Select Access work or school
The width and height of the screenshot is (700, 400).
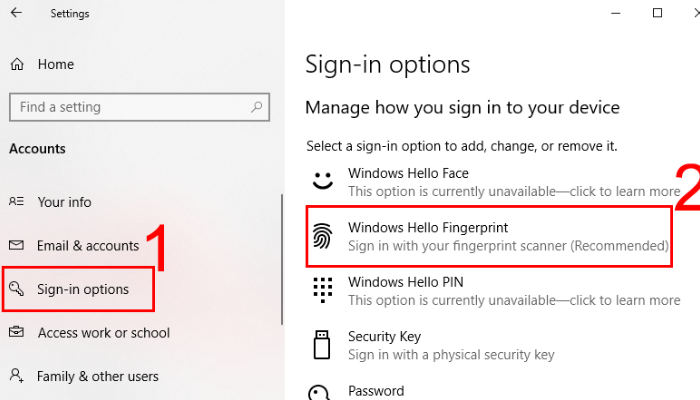click(103, 333)
